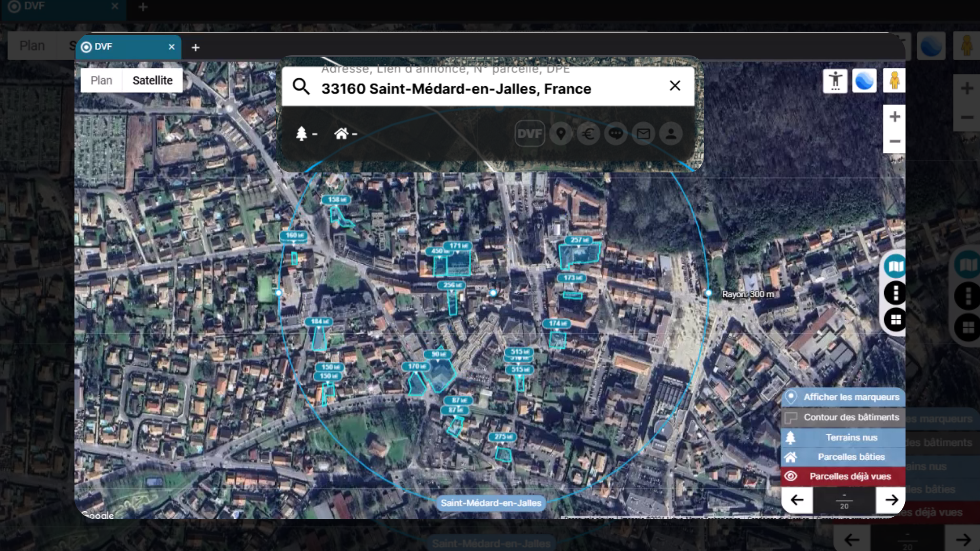The height and width of the screenshot is (551, 980).
Task: Click zoom-in plus in the background window
Action: tap(967, 88)
